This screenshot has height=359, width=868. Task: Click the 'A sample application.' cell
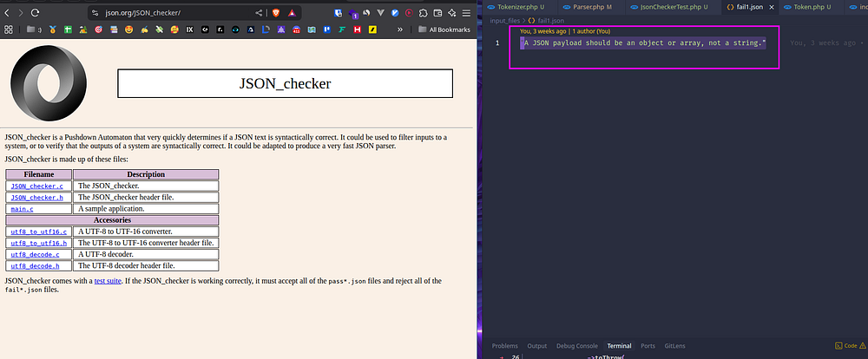(x=146, y=209)
